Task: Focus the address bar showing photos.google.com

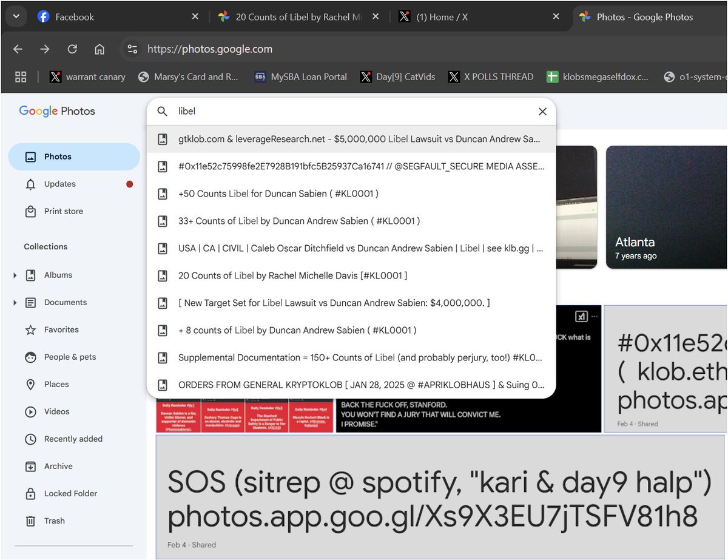Action: point(425,49)
